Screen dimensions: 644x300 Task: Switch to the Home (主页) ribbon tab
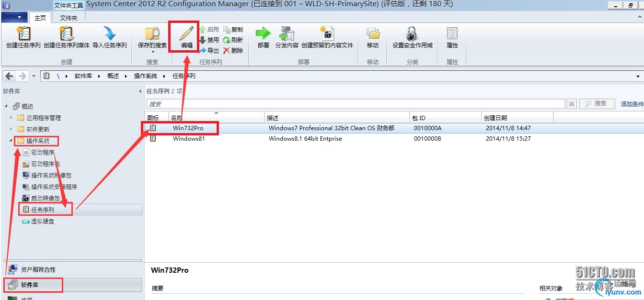[x=40, y=18]
